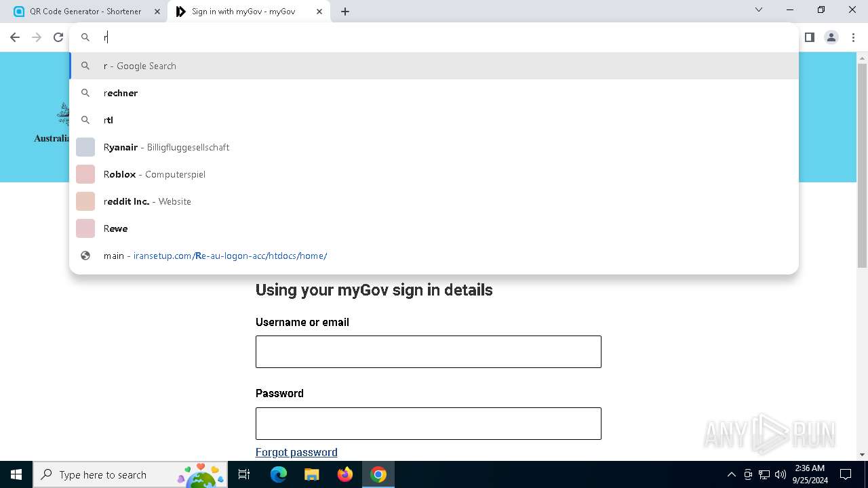
Task: Launch Microsoft Edge from the taskbar
Action: (x=279, y=474)
